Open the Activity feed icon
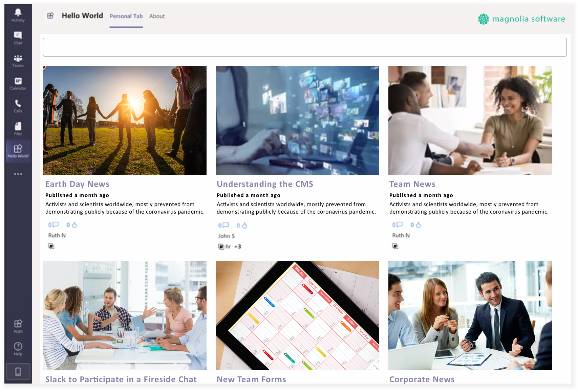Viewport: 578px width, 392px height. (x=18, y=13)
